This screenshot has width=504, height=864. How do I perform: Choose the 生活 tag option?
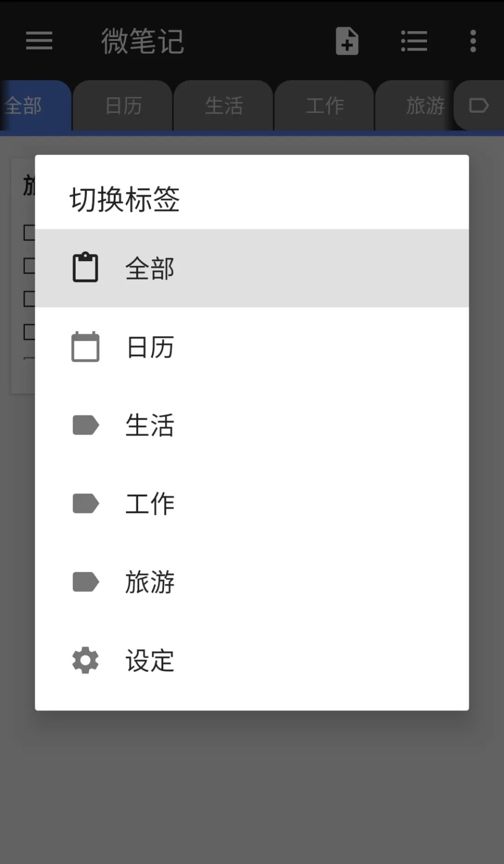[252, 425]
